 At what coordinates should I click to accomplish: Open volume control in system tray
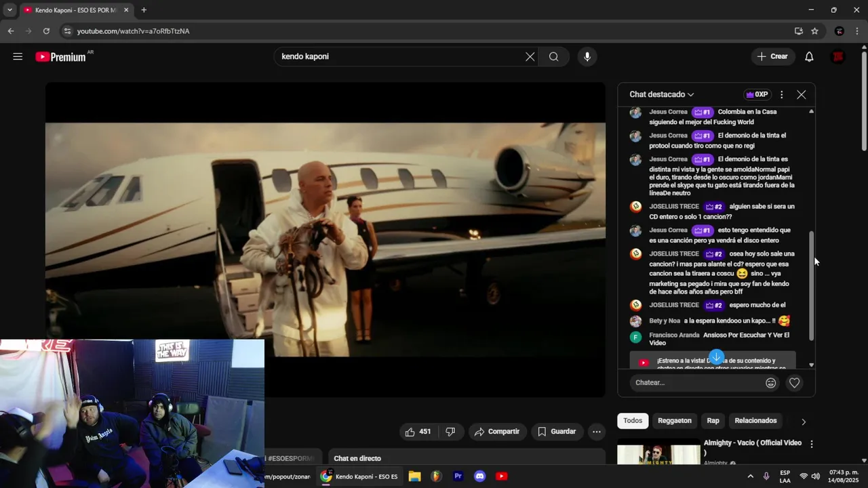(816, 476)
